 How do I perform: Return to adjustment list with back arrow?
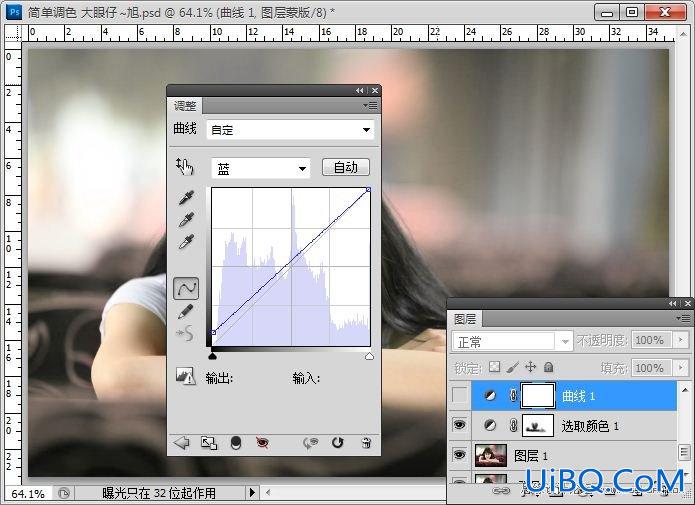click(x=182, y=442)
